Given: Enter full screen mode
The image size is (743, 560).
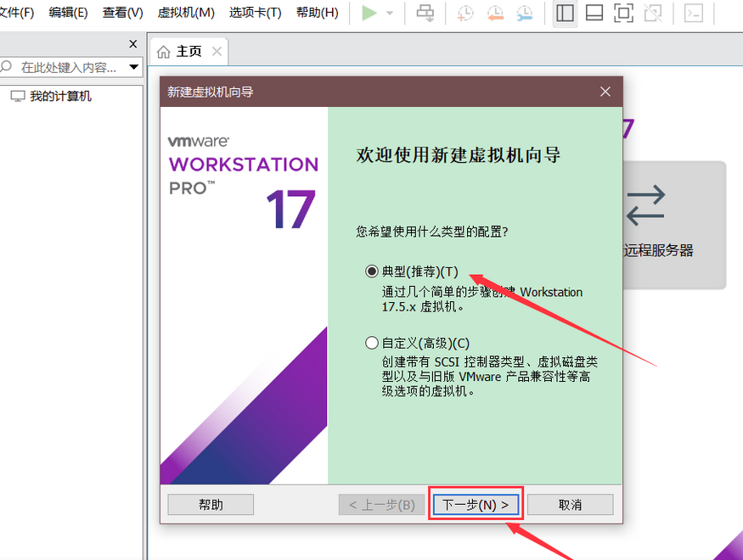Looking at the screenshot, I should coord(625,14).
